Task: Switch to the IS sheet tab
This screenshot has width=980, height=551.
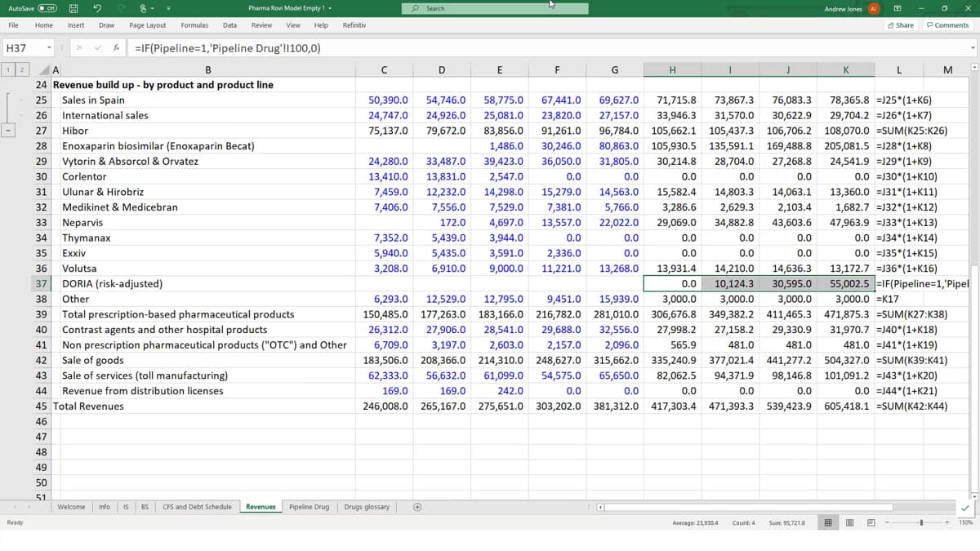Action: click(x=127, y=507)
